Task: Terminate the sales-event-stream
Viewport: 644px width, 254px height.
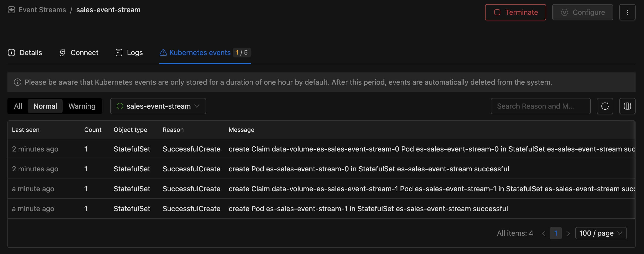Action: point(515,12)
